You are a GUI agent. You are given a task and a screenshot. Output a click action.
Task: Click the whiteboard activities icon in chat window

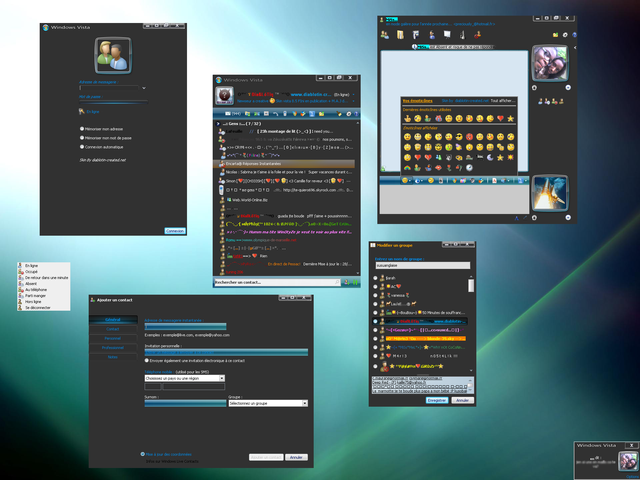click(447, 35)
